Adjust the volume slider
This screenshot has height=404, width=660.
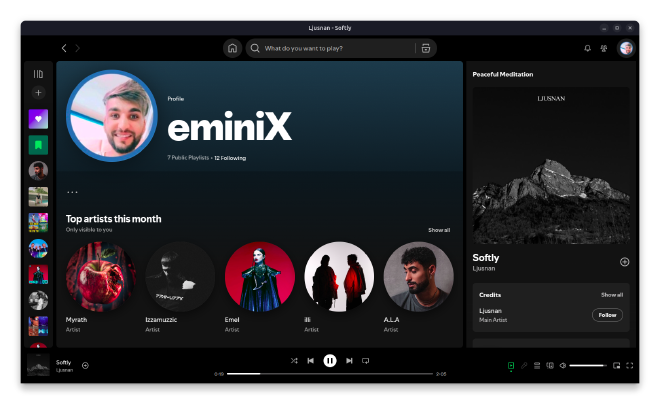click(587, 366)
